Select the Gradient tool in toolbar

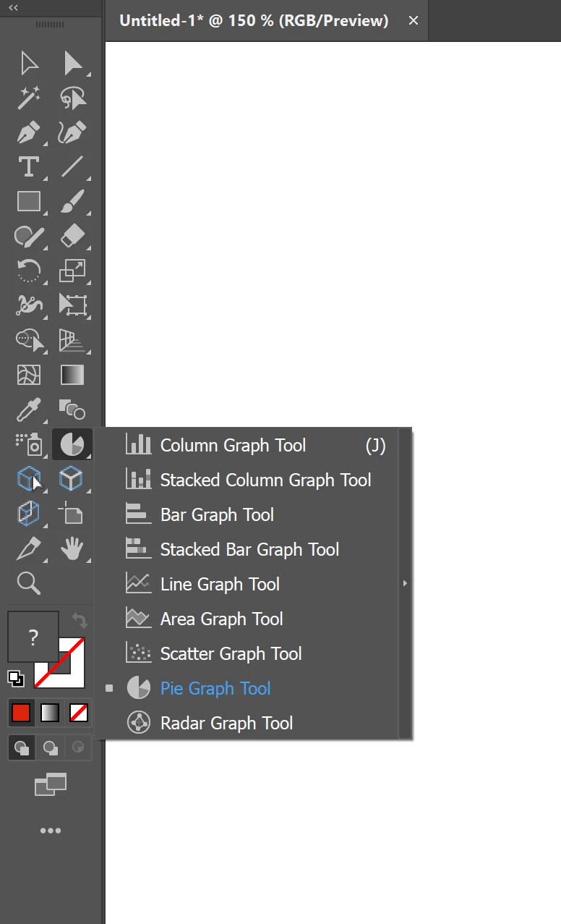click(x=72, y=375)
